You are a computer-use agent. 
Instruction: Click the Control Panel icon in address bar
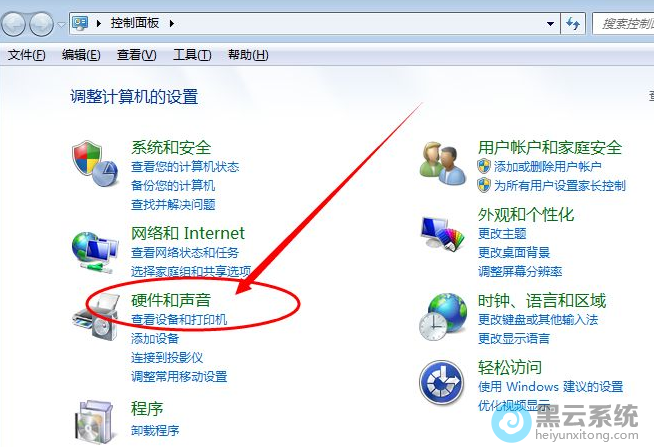(x=80, y=23)
